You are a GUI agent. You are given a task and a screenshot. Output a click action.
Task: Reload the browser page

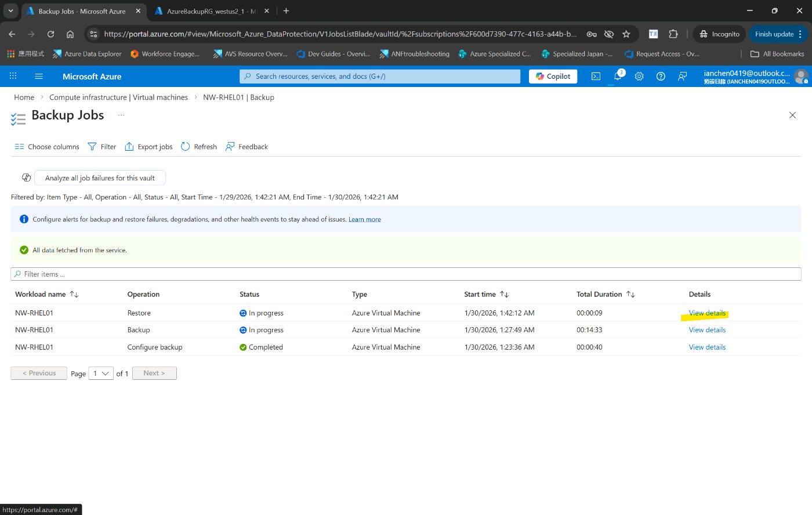pos(50,34)
